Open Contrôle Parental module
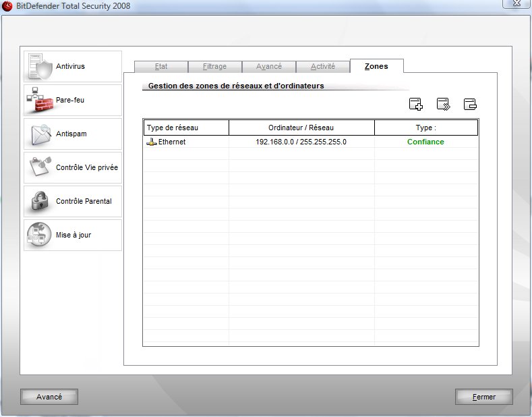Viewport: 532px width, 417px height. [73, 201]
